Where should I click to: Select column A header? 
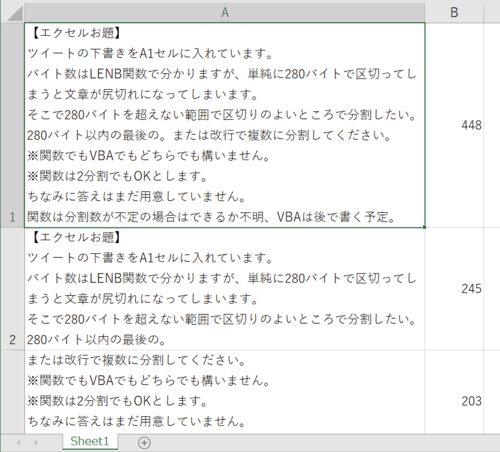point(225,13)
